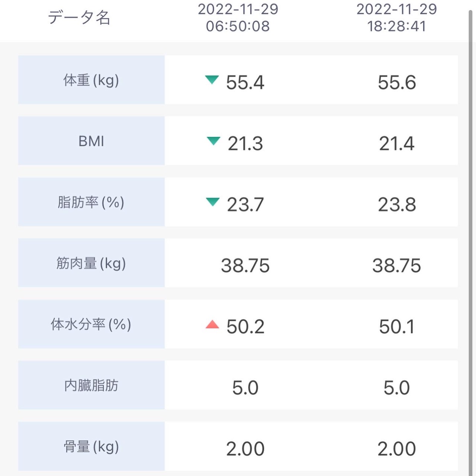476x476 pixels.
Task: Click the green down arrow beside 23.7 body fat
Action: click(x=213, y=202)
